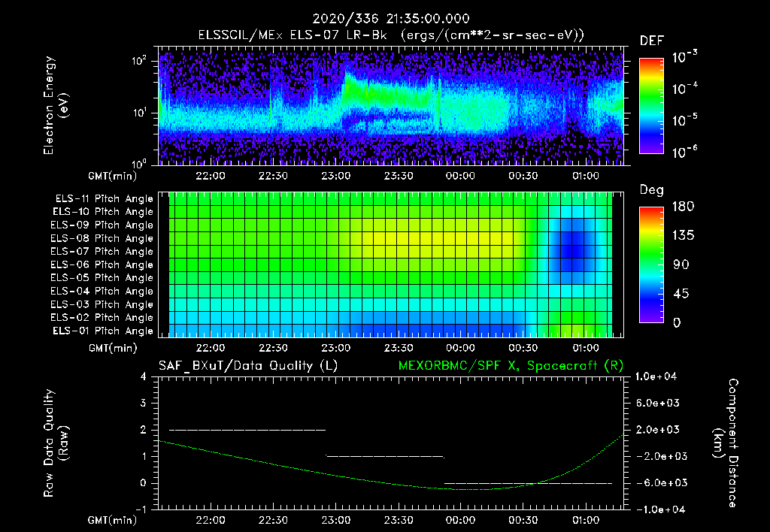The height and width of the screenshot is (532, 770).
Task: Click the 10^1 electron energy tick label
Action: click(x=140, y=112)
